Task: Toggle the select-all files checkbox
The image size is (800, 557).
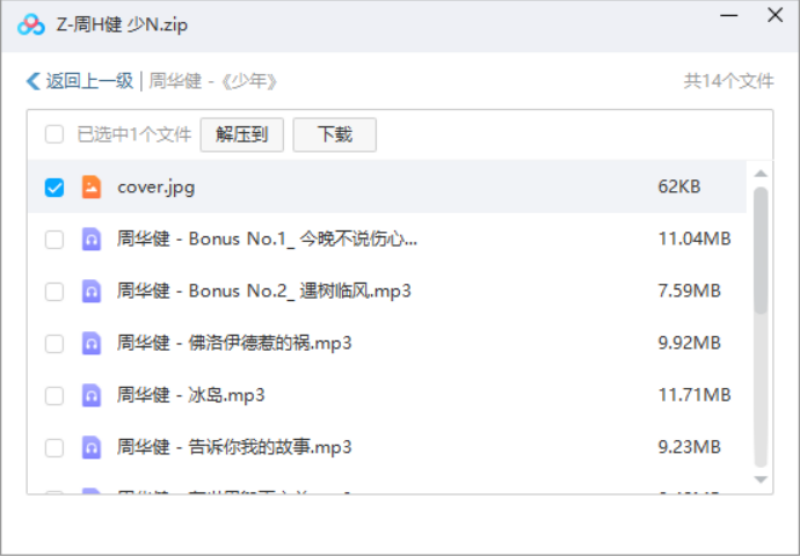Action: click(55, 135)
